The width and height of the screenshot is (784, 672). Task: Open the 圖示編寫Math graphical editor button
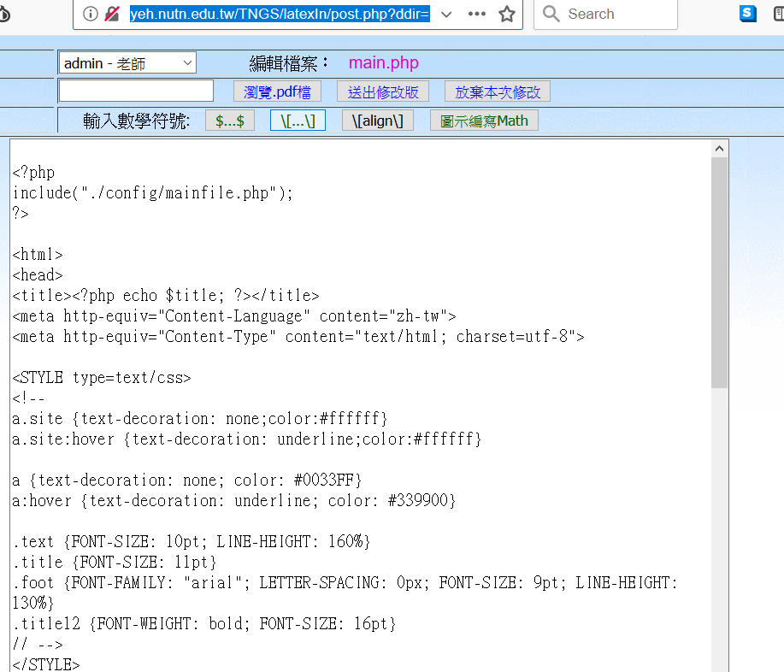tap(484, 121)
